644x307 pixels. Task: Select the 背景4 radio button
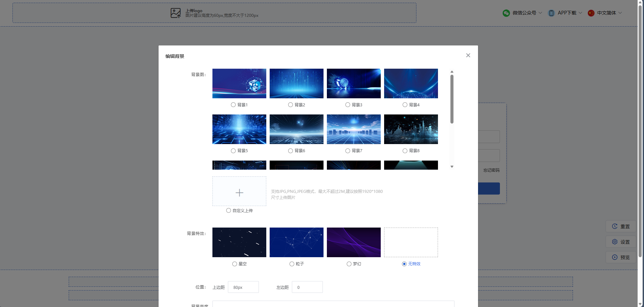405,105
